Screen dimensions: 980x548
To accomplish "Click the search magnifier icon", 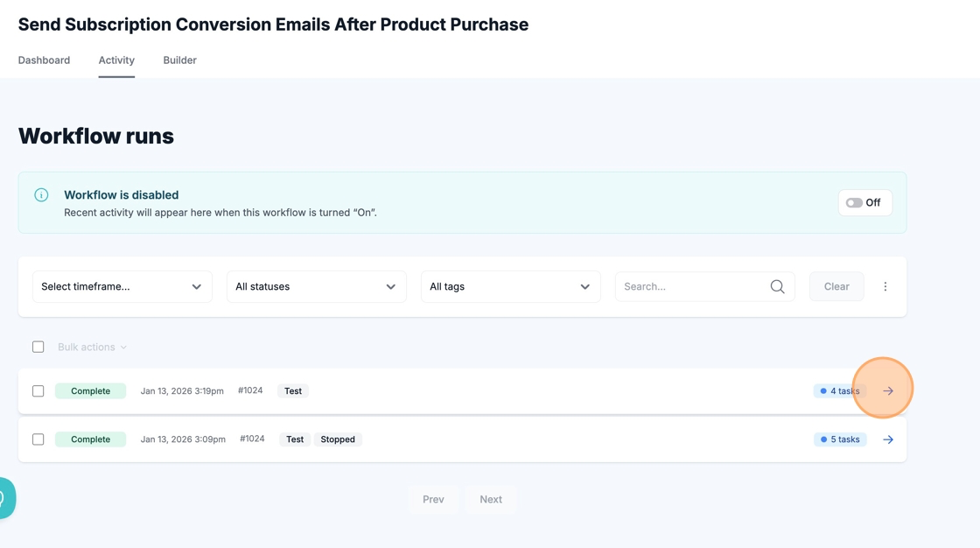I will (777, 286).
